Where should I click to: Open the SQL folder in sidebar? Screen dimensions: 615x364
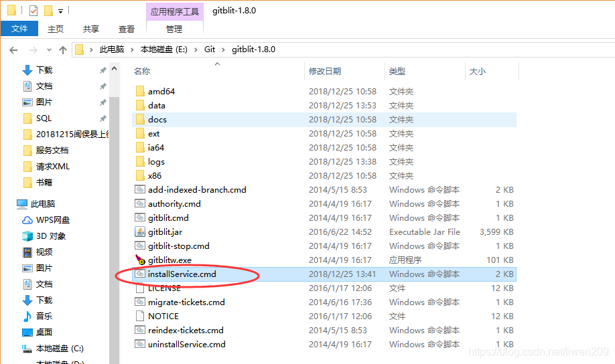[x=44, y=118]
